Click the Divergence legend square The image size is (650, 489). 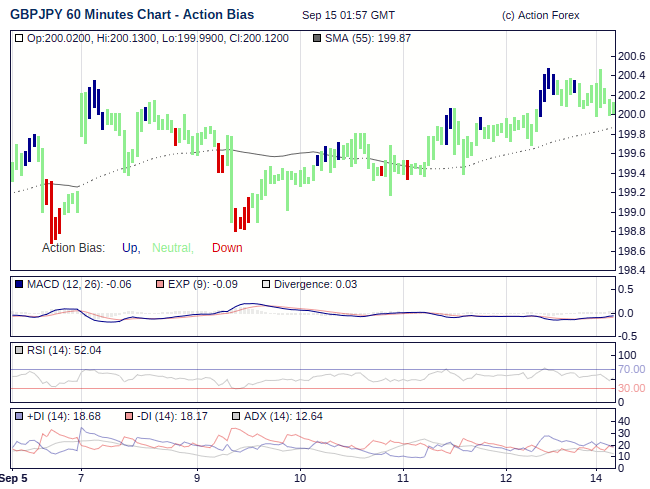coord(266,285)
